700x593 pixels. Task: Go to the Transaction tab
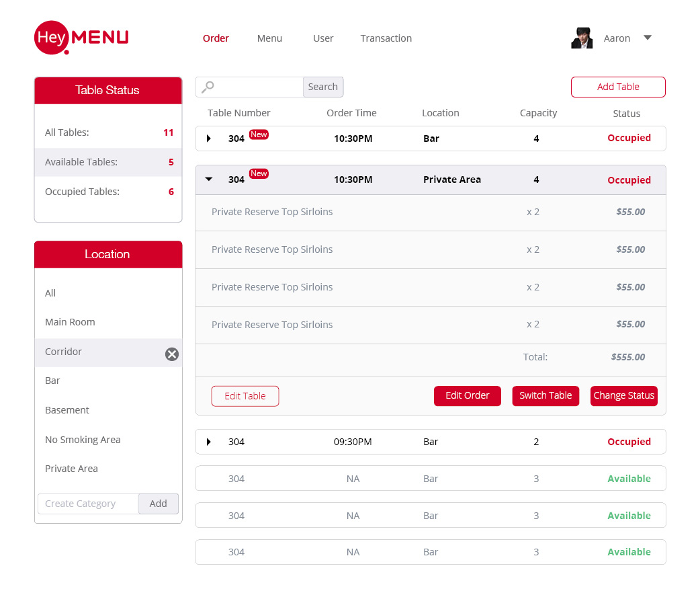coord(386,38)
